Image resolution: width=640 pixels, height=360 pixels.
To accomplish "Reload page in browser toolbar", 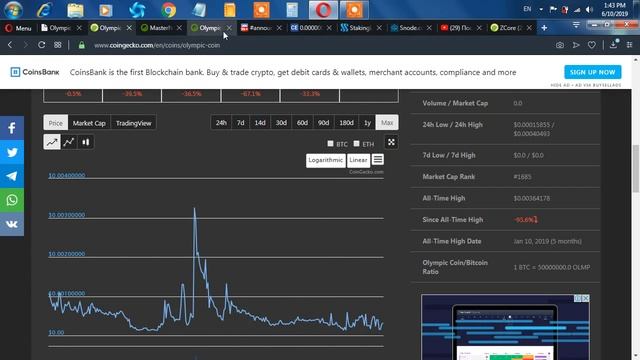I will tap(41, 45).
